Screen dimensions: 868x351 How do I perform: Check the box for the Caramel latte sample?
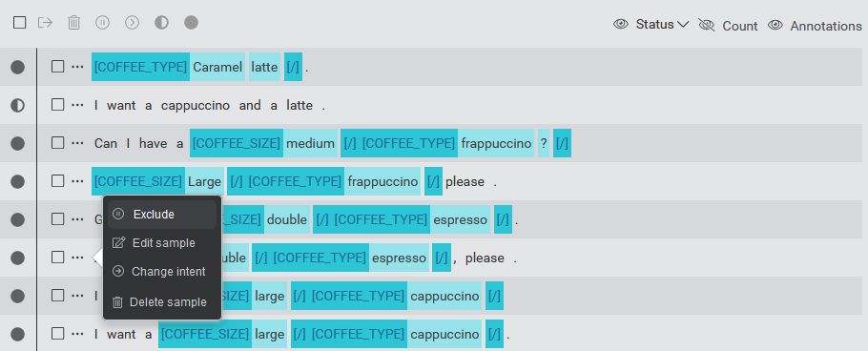(57, 67)
